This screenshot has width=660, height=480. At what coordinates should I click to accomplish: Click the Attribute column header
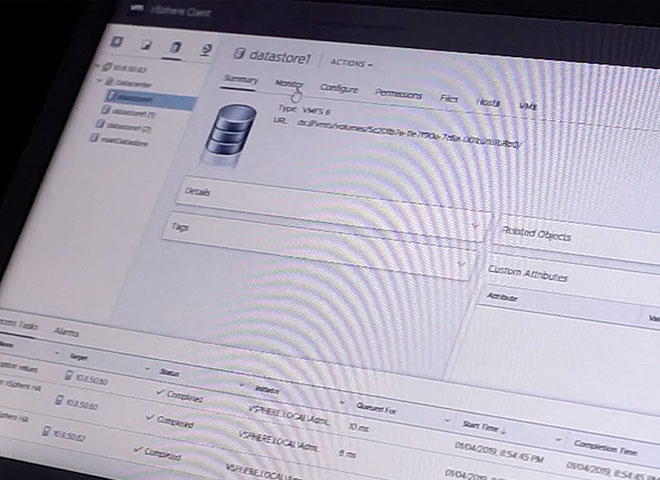click(x=502, y=297)
